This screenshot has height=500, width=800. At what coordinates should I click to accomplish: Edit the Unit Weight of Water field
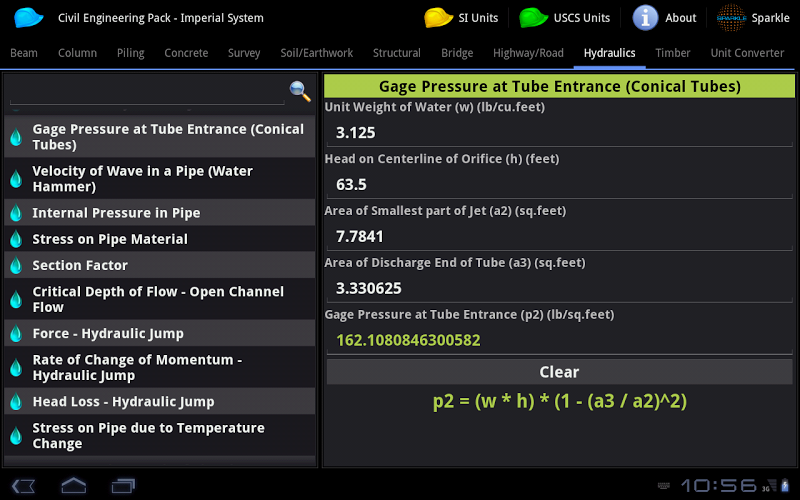559,132
